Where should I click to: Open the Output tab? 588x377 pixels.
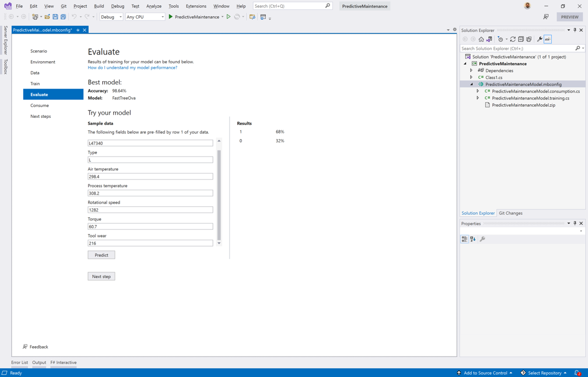(x=39, y=362)
